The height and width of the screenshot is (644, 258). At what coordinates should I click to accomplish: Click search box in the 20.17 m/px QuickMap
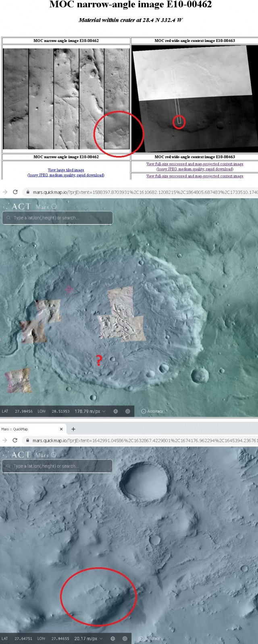coord(57,466)
